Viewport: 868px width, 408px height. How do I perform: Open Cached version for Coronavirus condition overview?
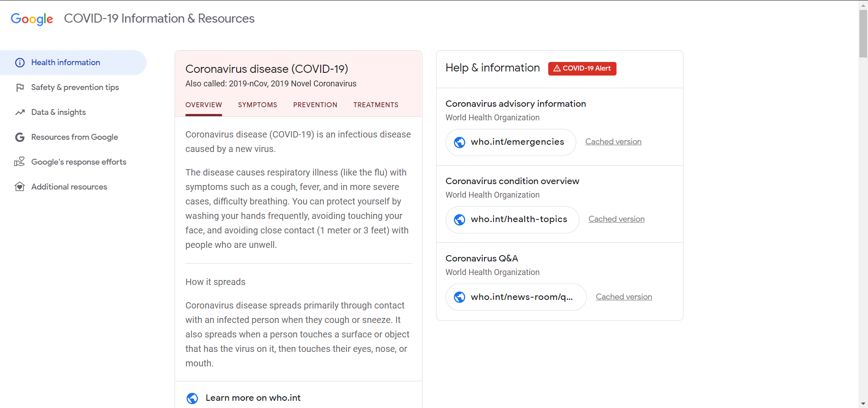click(x=617, y=219)
